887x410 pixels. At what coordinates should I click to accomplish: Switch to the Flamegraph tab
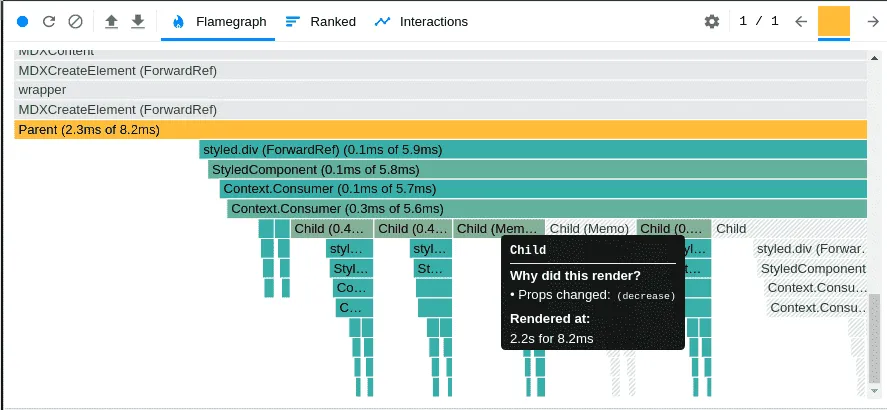[x=218, y=21]
